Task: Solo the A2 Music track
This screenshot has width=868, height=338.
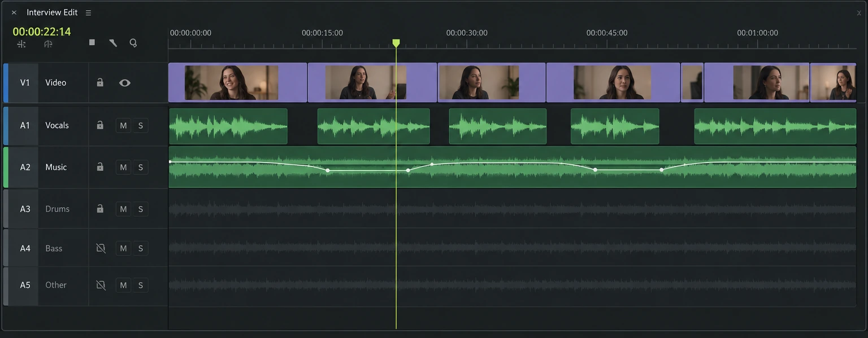Action: pyautogui.click(x=140, y=167)
